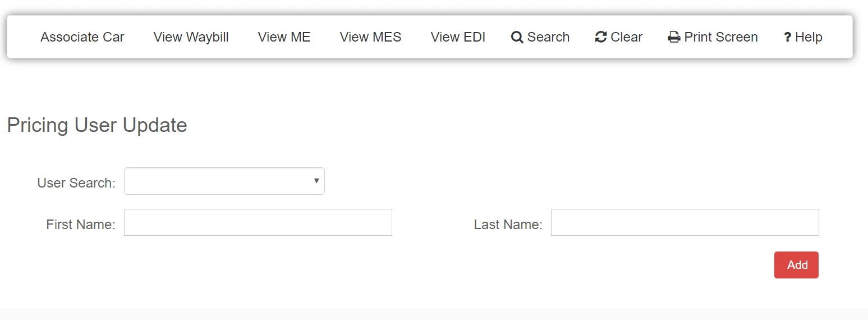The image size is (868, 320).
Task: Click the magnifying glass Search icon
Action: click(x=517, y=37)
